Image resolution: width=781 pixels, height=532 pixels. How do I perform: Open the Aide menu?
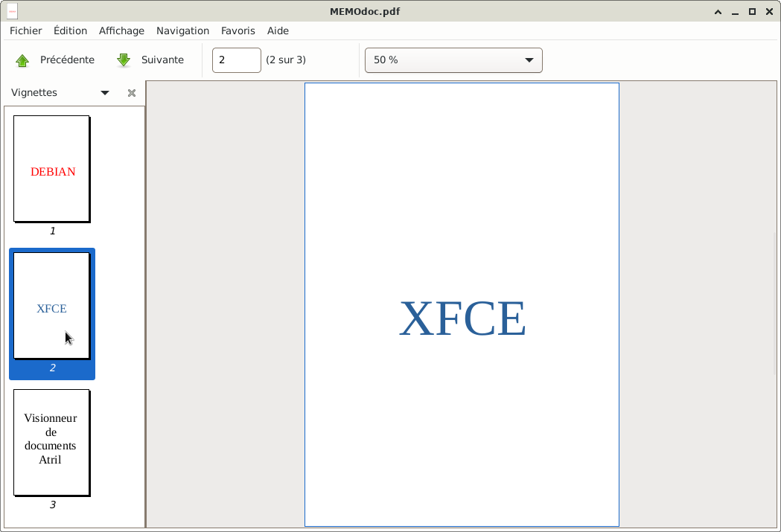pos(278,31)
